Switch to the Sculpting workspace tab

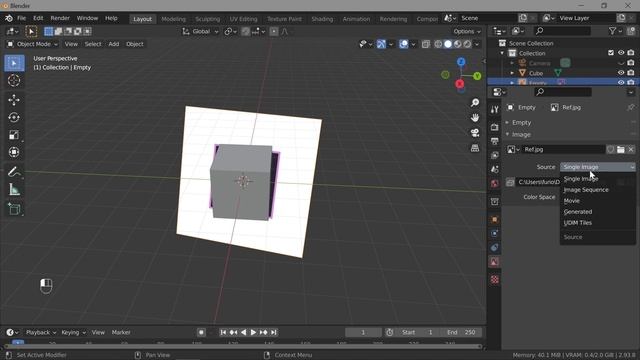[x=207, y=19]
